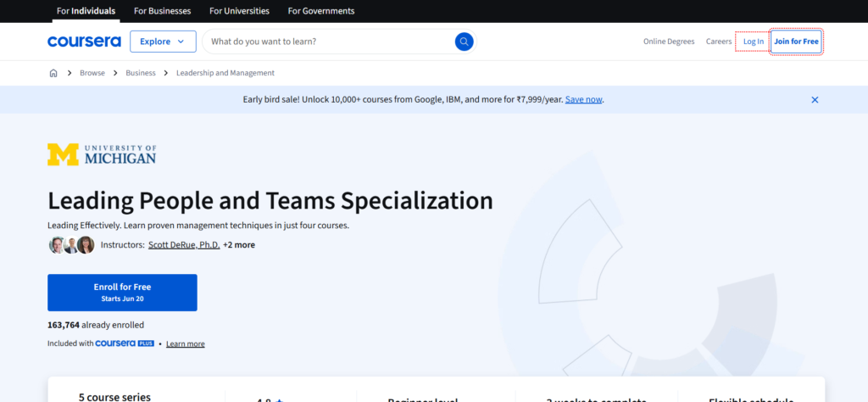
Task: Open Scott DeRue, Ph.D. instructor link
Action: [184, 245]
